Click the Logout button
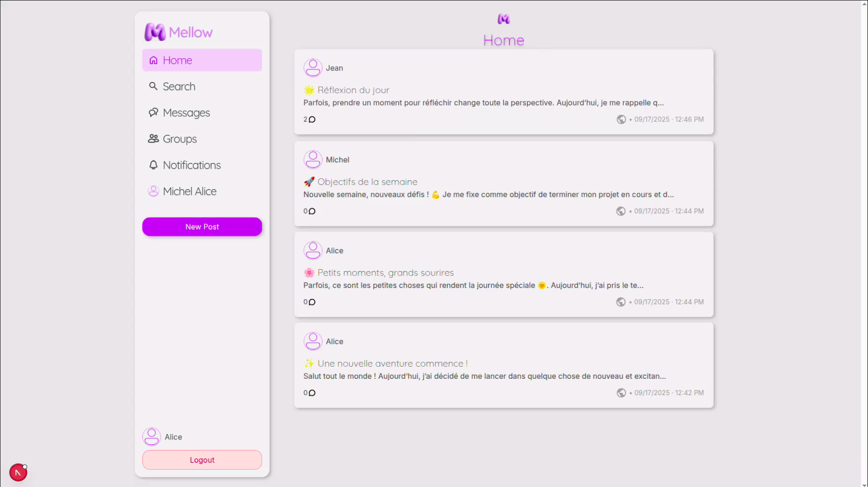Screen dimensions: 868x487 pos(202,460)
